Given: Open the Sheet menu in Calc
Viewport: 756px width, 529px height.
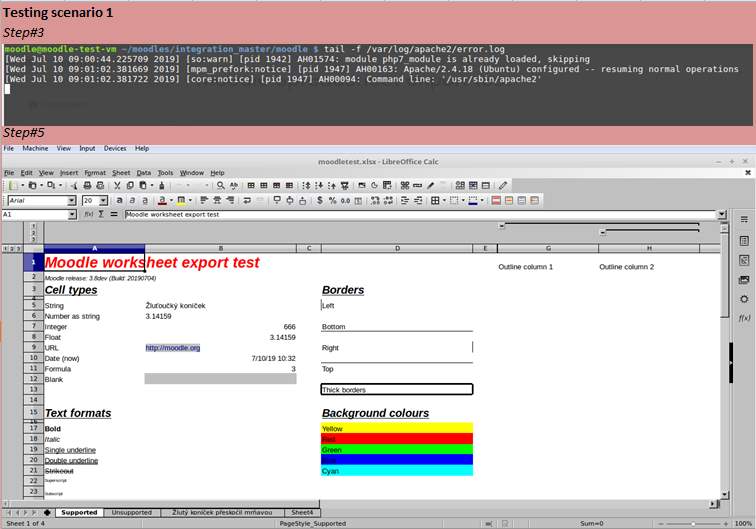Looking at the screenshot, I should [121, 173].
